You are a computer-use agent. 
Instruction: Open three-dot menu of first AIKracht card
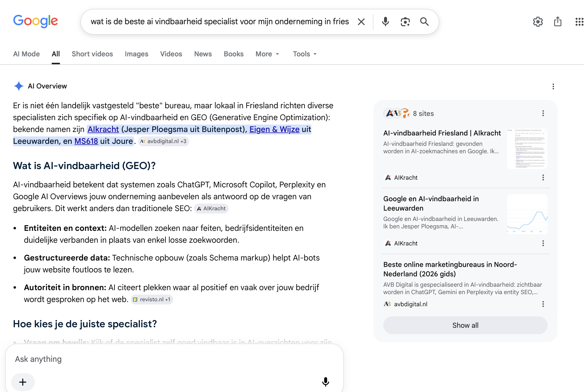click(543, 177)
